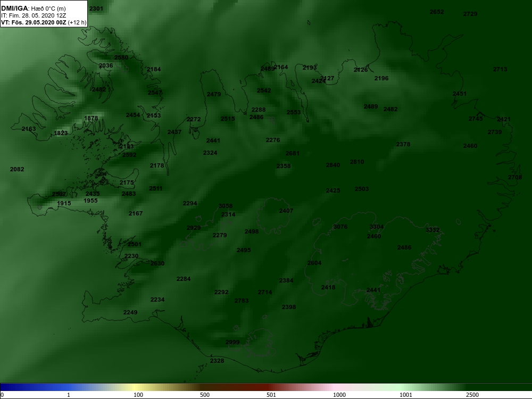This screenshot has width=532, height=399.
Task: Click the "500" legend label
Action: [205, 395]
